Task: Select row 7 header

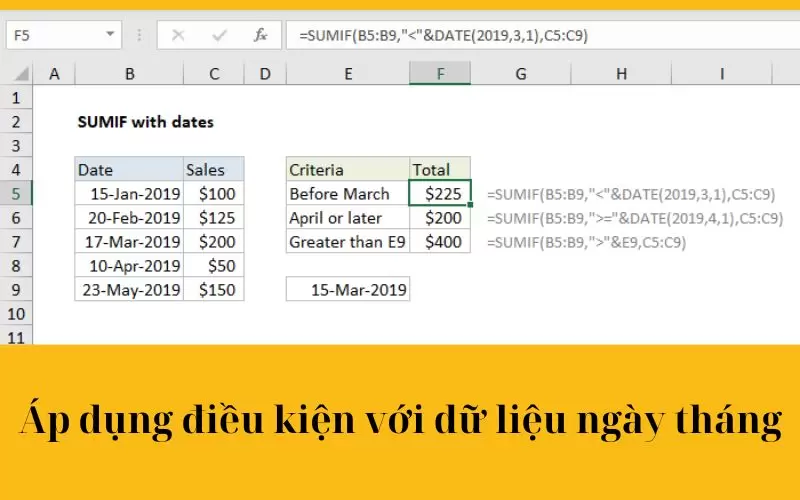Action: point(16,241)
